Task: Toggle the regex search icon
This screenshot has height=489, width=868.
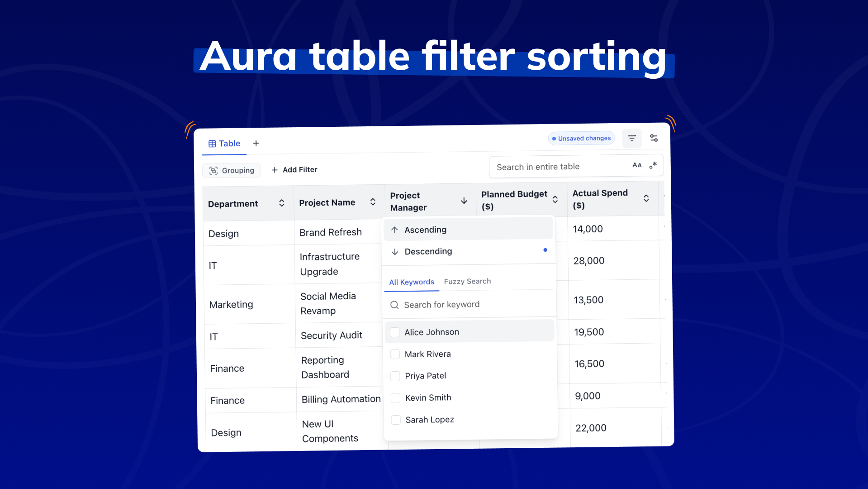Action: tap(653, 165)
